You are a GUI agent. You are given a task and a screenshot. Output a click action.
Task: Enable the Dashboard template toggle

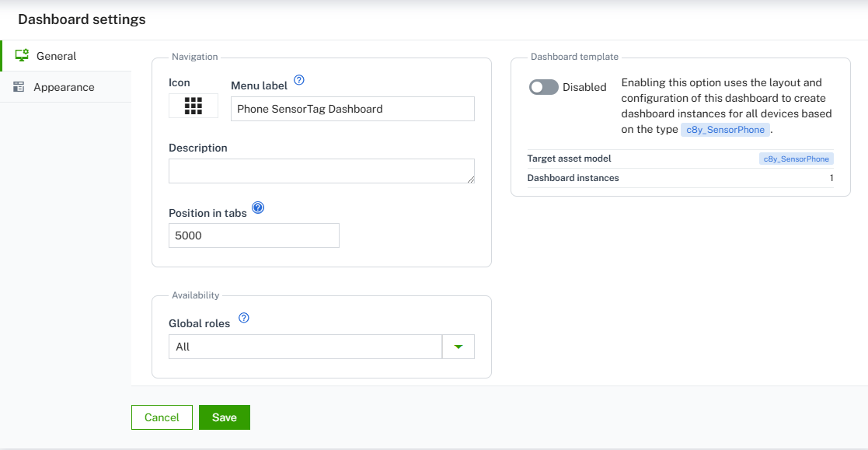tap(544, 87)
